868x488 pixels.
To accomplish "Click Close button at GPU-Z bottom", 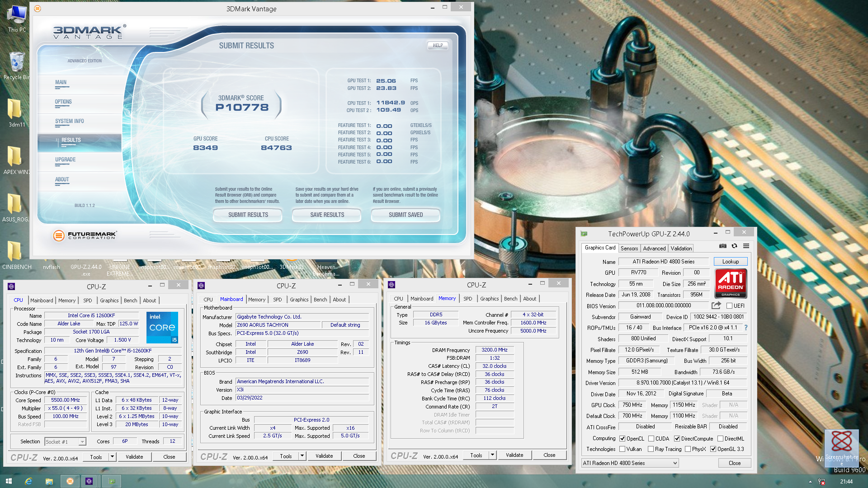I will (x=734, y=463).
